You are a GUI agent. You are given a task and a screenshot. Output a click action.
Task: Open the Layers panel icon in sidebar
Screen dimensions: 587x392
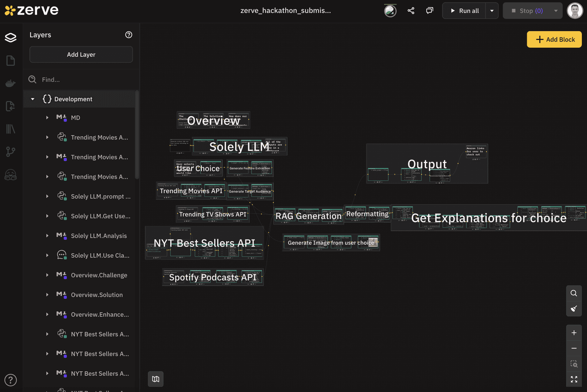(x=11, y=37)
